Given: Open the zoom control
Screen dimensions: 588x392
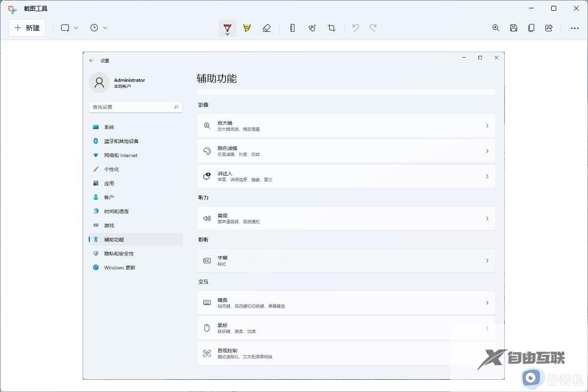Looking at the screenshot, I should point(496,28).
